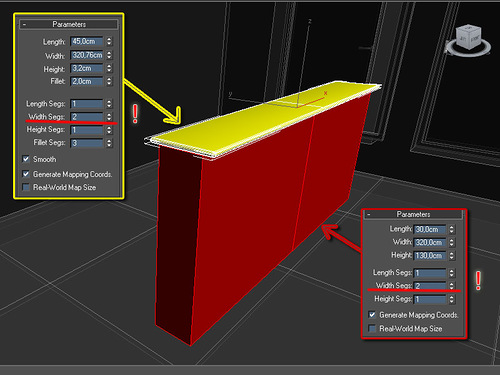This screenshot has width=500, height=375.
Task: Click spinner beside Height 3,2cm
Action: pyautogui.click(x=109, y=68)
